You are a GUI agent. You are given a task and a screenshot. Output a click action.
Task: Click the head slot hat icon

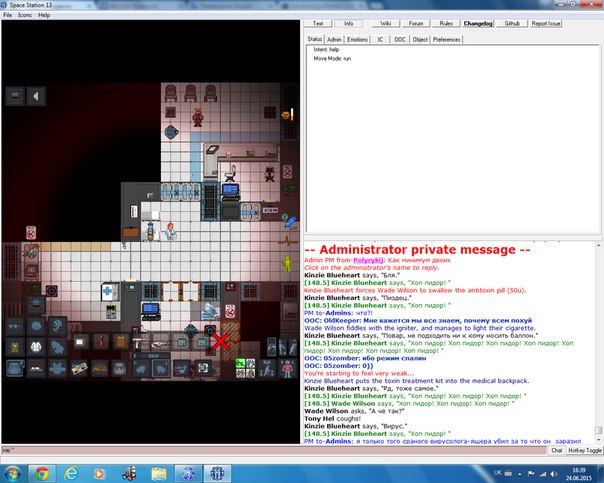(x=36, y=304)
